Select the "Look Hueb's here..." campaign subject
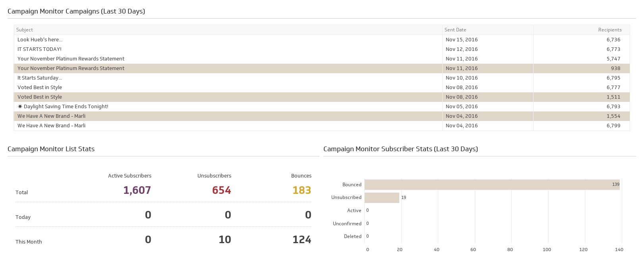 [40, 40]
